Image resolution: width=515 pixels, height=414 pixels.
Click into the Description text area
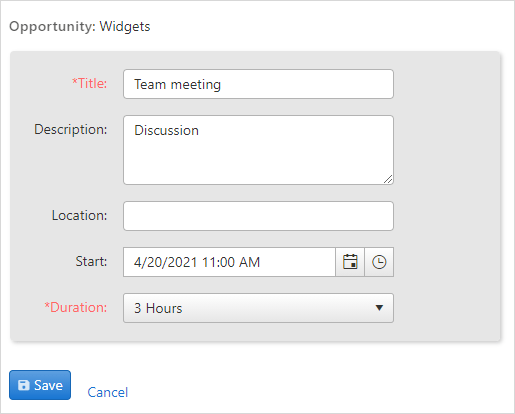[x=258, y=150]
